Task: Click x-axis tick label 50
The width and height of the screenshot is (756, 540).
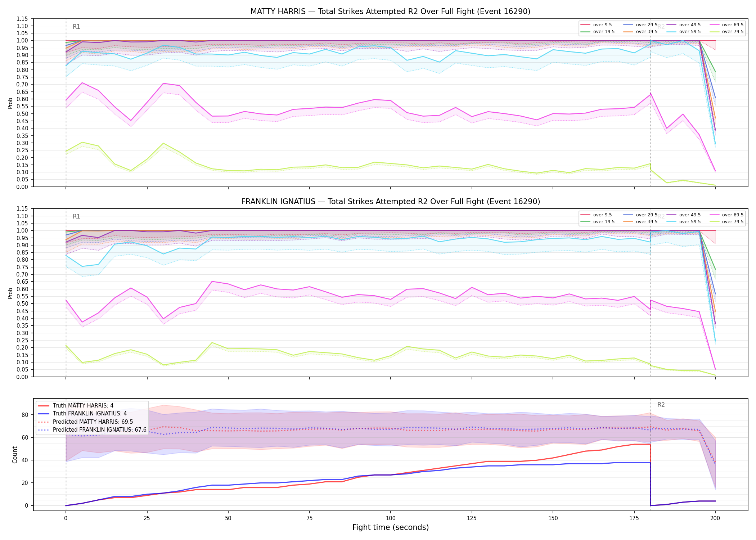Action: (228, 518)
